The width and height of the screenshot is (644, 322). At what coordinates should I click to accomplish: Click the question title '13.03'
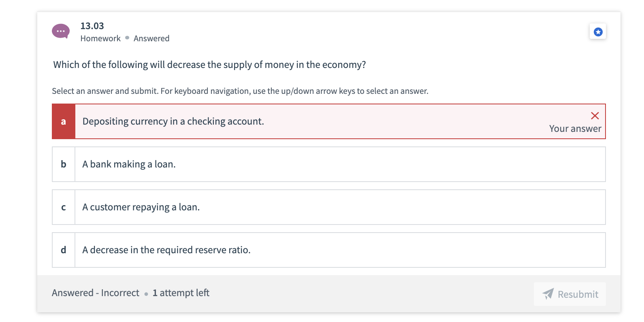pos(92,25)
